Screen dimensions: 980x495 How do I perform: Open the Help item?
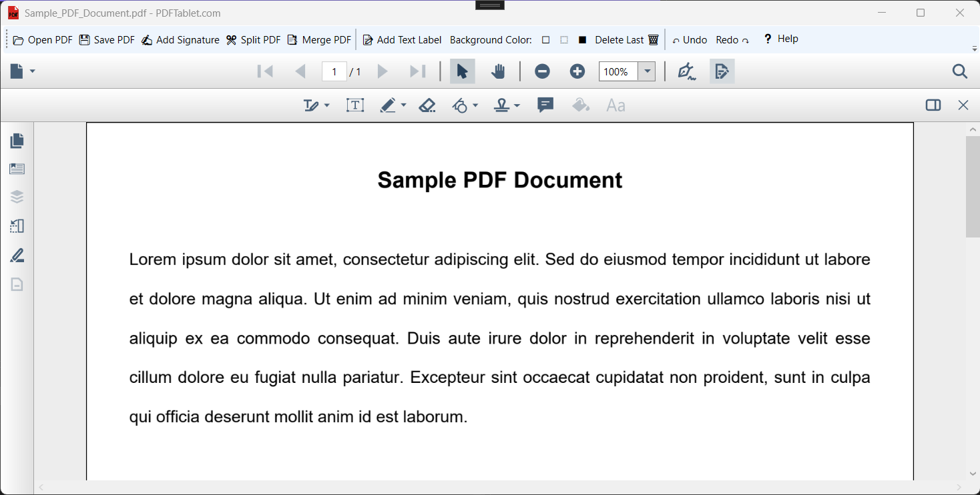[x=781, y=39]
